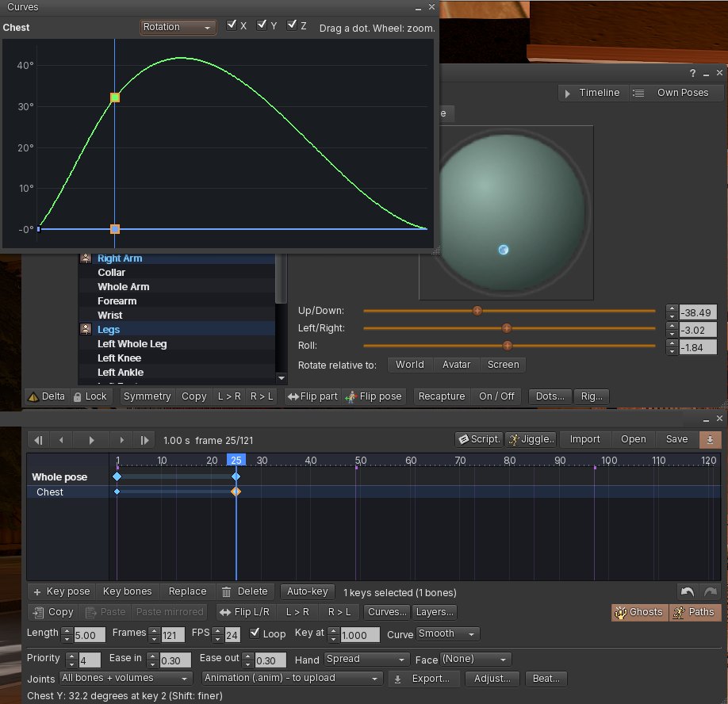Toggle the Y axis checkbox

tap(262, 25)
